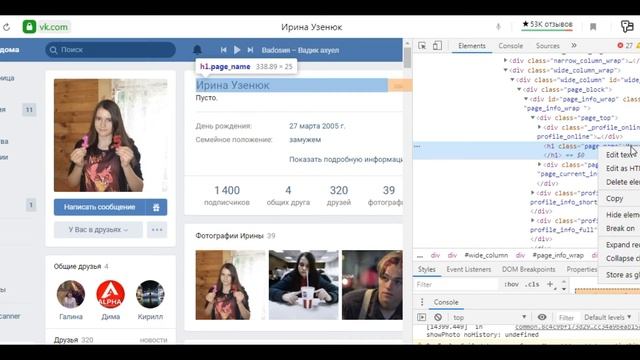Open the VK notifications bell

(197, 50)
